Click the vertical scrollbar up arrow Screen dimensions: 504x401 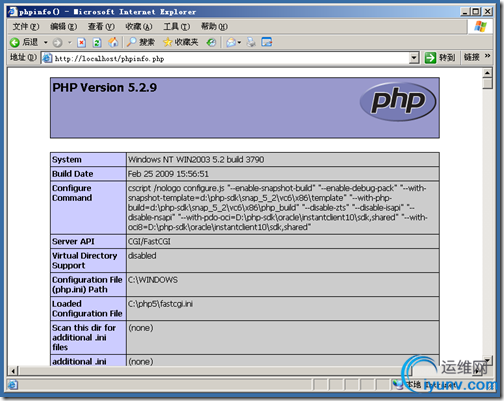[487, 73]
